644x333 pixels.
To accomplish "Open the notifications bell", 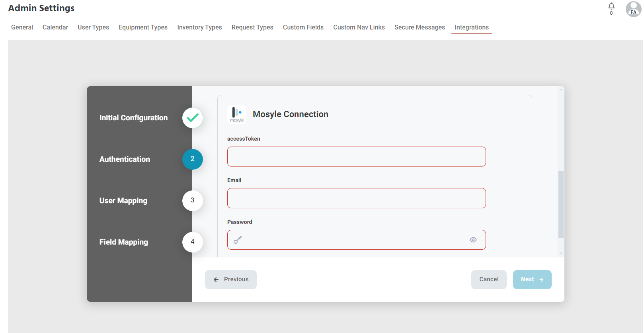I will click(611, 6).
